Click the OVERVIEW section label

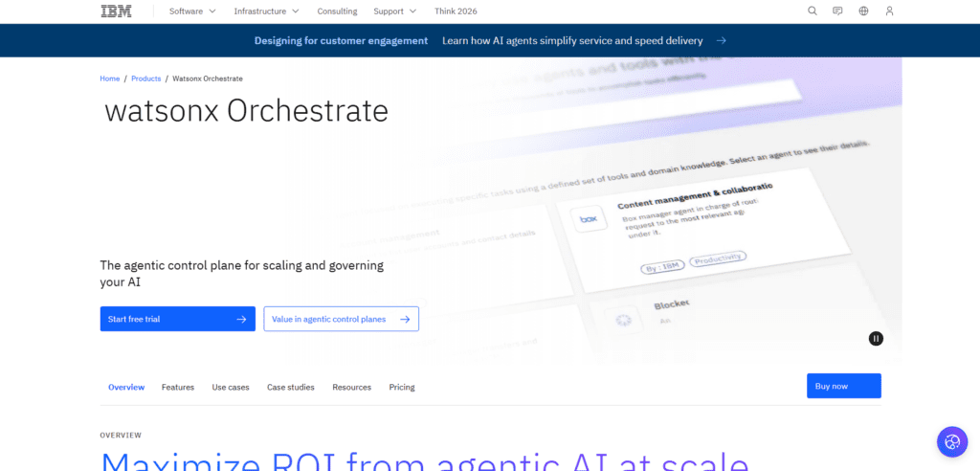[x=121, y=436]
